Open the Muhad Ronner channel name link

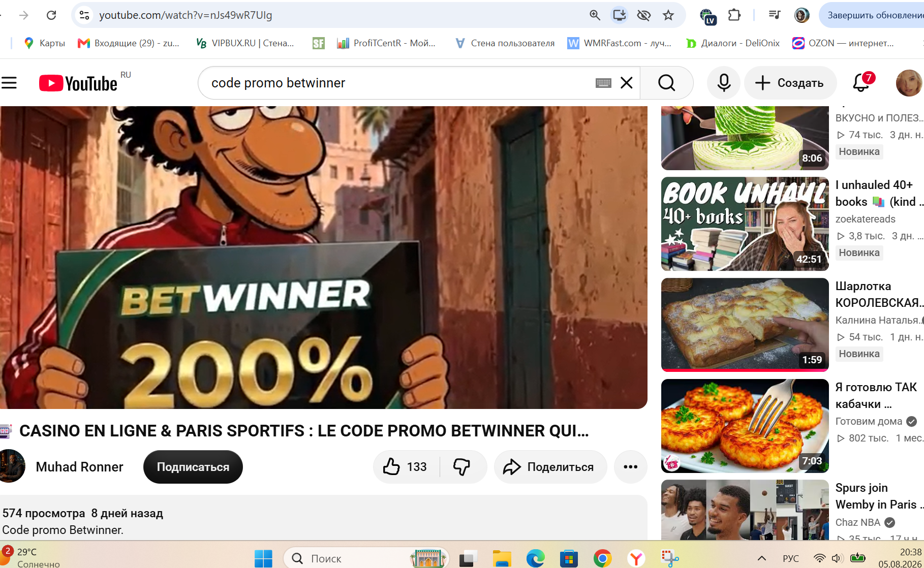pos(79,467)
